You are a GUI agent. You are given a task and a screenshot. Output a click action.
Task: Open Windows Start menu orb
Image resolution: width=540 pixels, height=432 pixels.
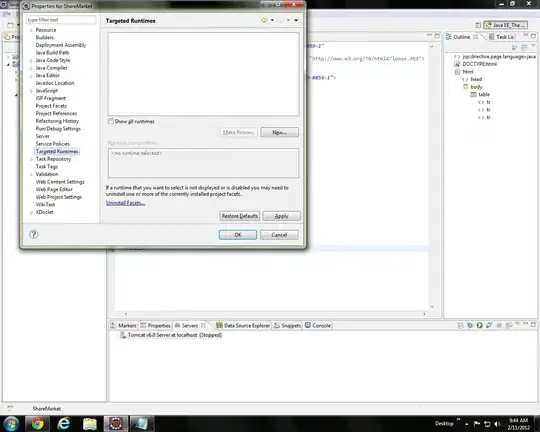(x=11, y=423)
